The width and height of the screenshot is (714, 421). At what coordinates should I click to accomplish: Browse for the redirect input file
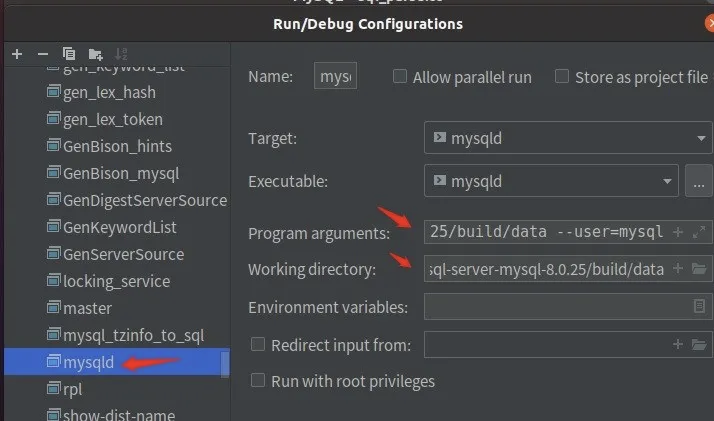[x=700, y=345]
